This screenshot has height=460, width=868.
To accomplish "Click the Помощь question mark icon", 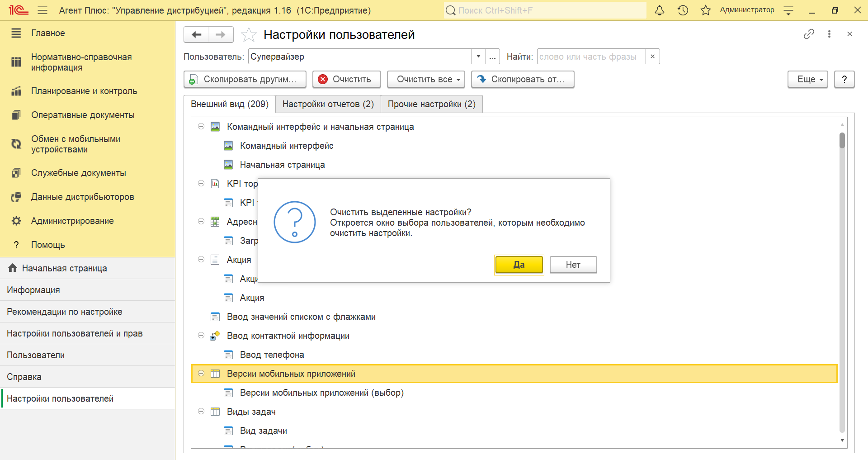I will 16,245.
